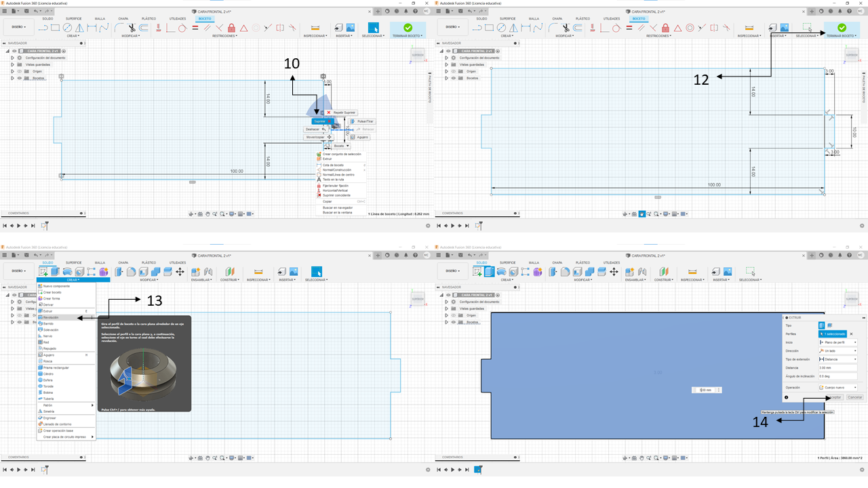Apply Equal constraint icon in Suprimir context menu window
The height and width of the screenshot is (488, 868).
click(195, 28)
